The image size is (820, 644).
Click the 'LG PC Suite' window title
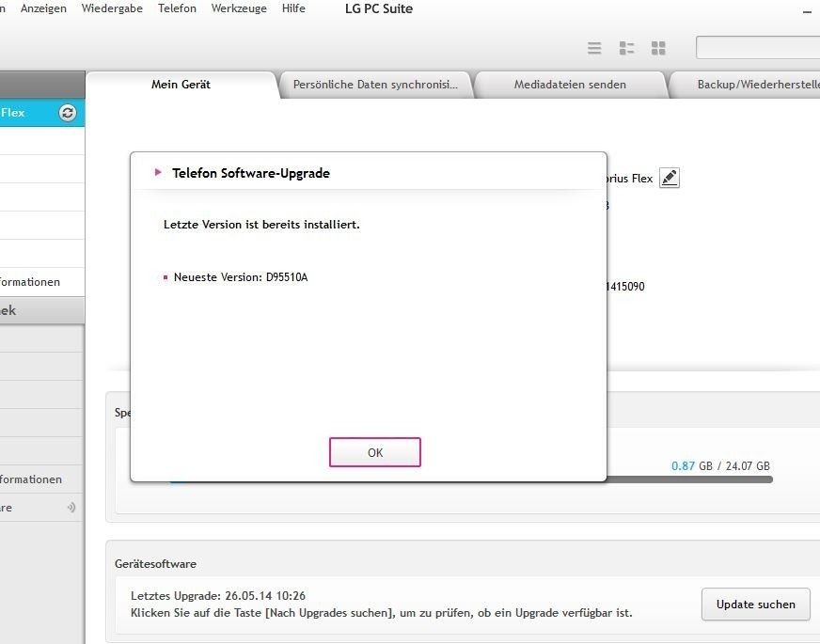379,8
